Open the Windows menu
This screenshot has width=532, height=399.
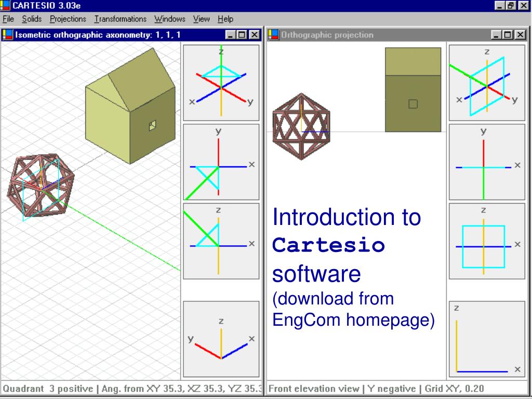tap(170, 19)
